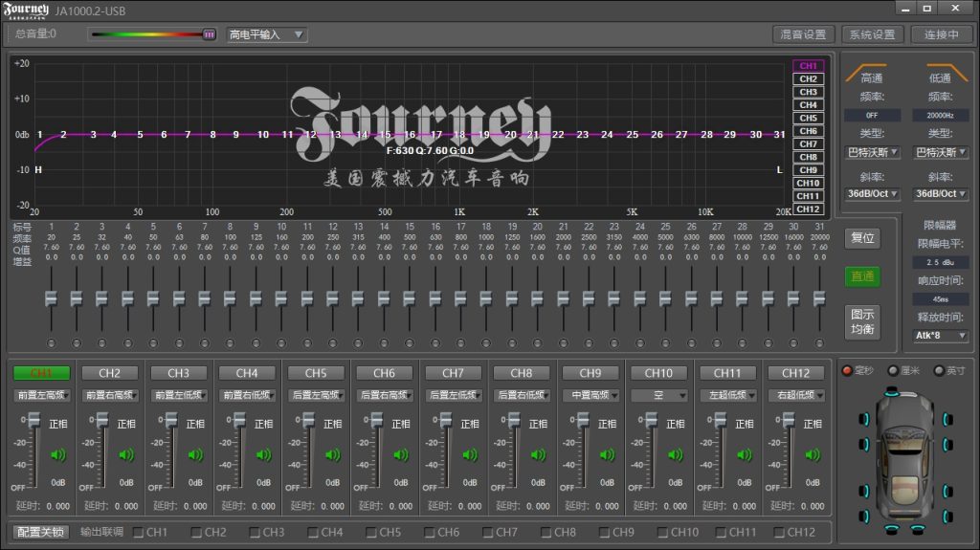This screenshot has height=550, width=980.
Task: Click the 连接中 connection button
Action: pyautogui.click(x=942, y=34)
